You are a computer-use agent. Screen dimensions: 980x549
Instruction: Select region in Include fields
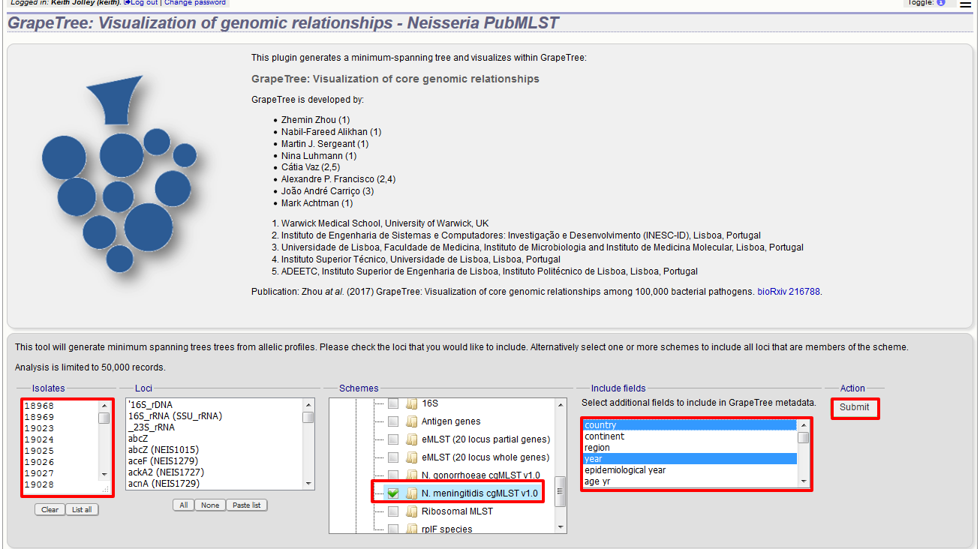tap(690, 448)
